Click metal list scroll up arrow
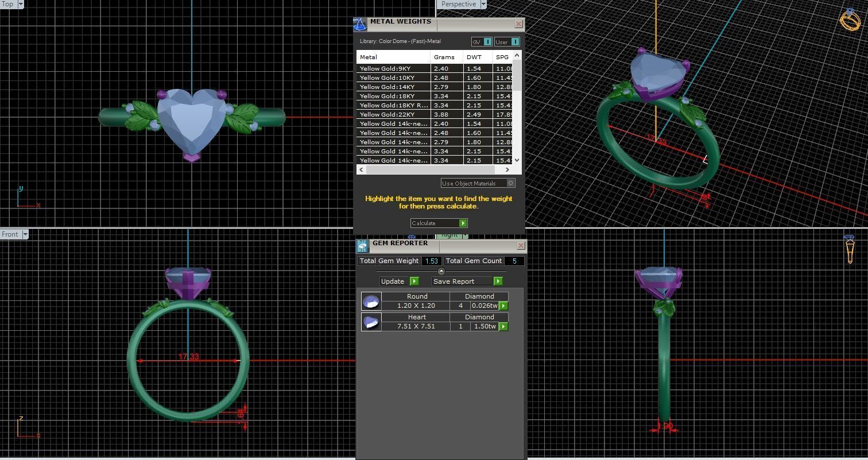 click(x=517, y=55)
